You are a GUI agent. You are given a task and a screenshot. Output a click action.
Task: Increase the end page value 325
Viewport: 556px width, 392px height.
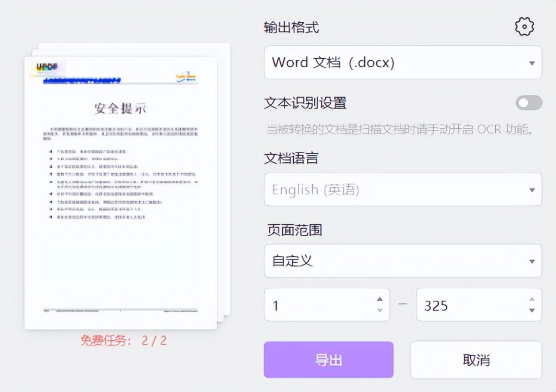pyautogui.click(x=532, y=299)
